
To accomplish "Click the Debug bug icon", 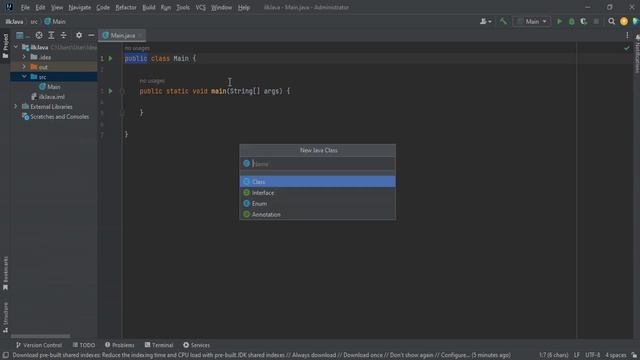I will (x=572, y=21).
